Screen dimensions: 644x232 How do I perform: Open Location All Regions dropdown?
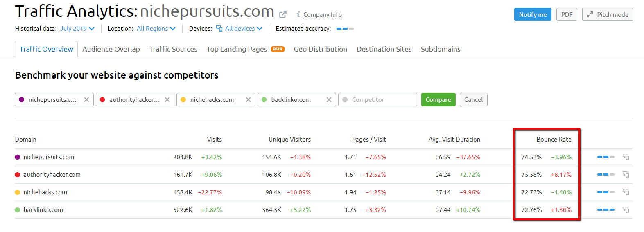click(x=156, y=29)
